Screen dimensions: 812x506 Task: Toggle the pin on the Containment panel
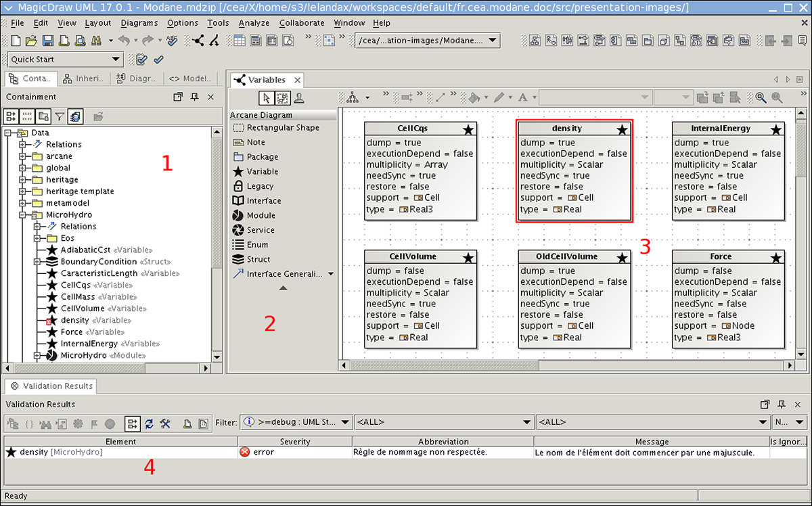tap(194, 97)
